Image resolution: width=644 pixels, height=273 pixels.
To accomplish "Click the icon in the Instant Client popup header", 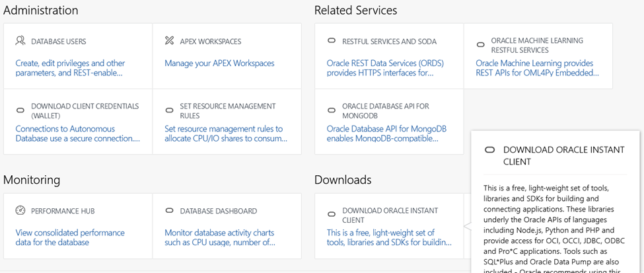I will 489,150.
